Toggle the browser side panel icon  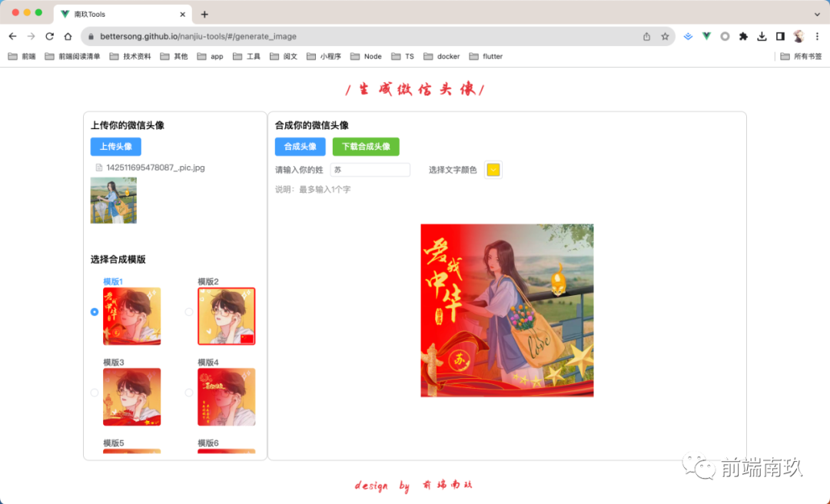click(x=780, y=37)
